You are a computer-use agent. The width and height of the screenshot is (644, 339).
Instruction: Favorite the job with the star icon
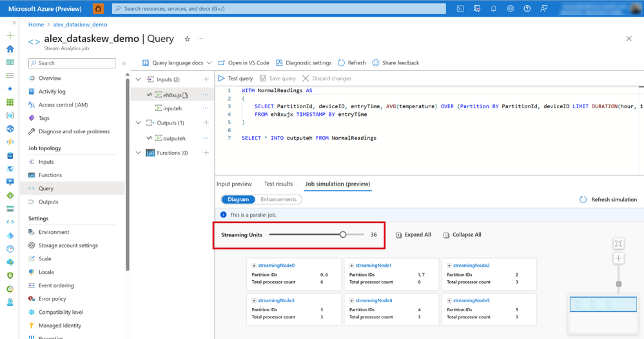pyautogui.click(x=188, y=39)
